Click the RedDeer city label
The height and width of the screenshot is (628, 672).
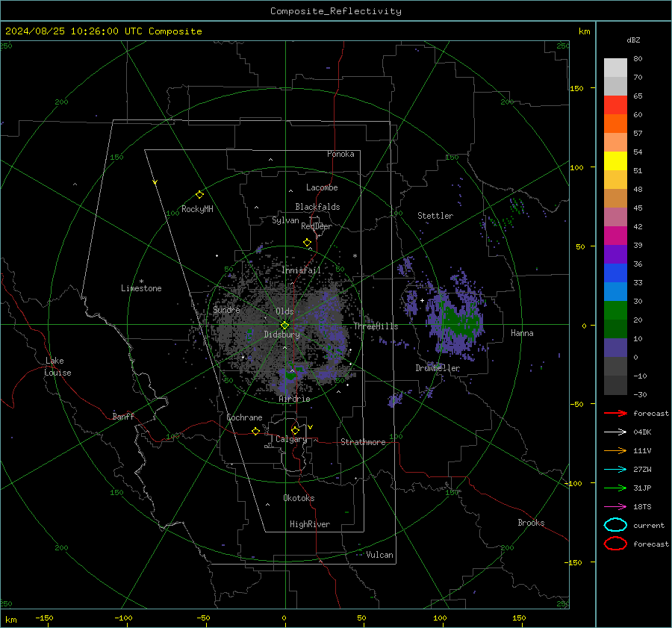[317, 226]
